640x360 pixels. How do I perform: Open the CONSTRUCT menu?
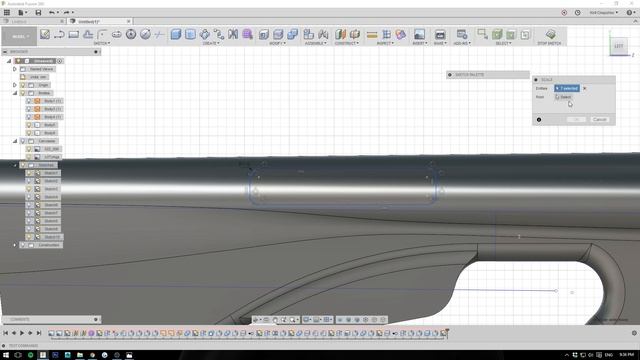[346, 43]
